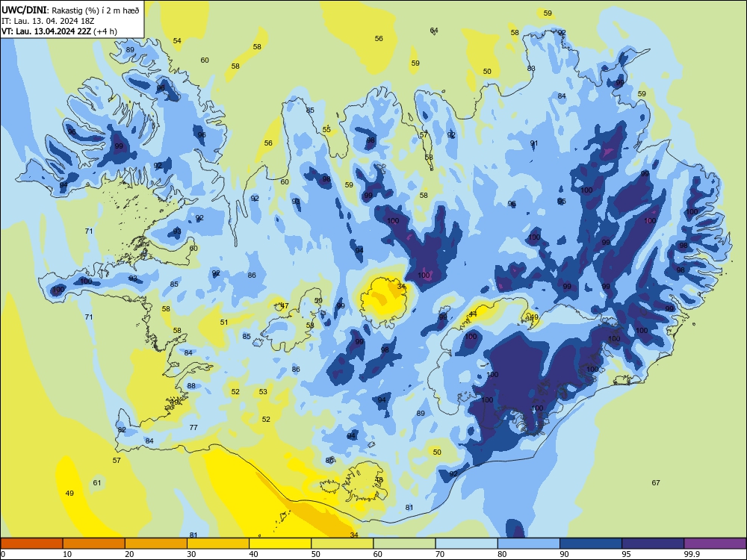This screenshot has width=747, height=560.
Task: Click the '54' humidity value on the map
Action: 177,40
